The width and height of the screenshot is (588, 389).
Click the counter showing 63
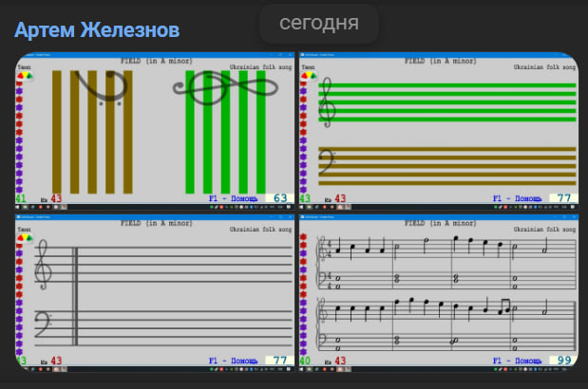[x=279, y=199]
